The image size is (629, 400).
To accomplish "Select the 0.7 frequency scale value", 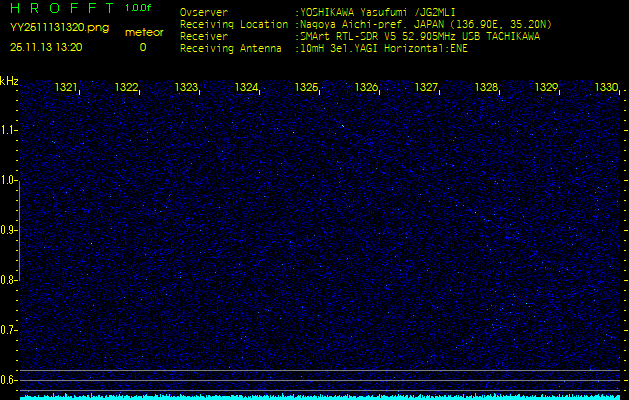I will coord(9,330).
